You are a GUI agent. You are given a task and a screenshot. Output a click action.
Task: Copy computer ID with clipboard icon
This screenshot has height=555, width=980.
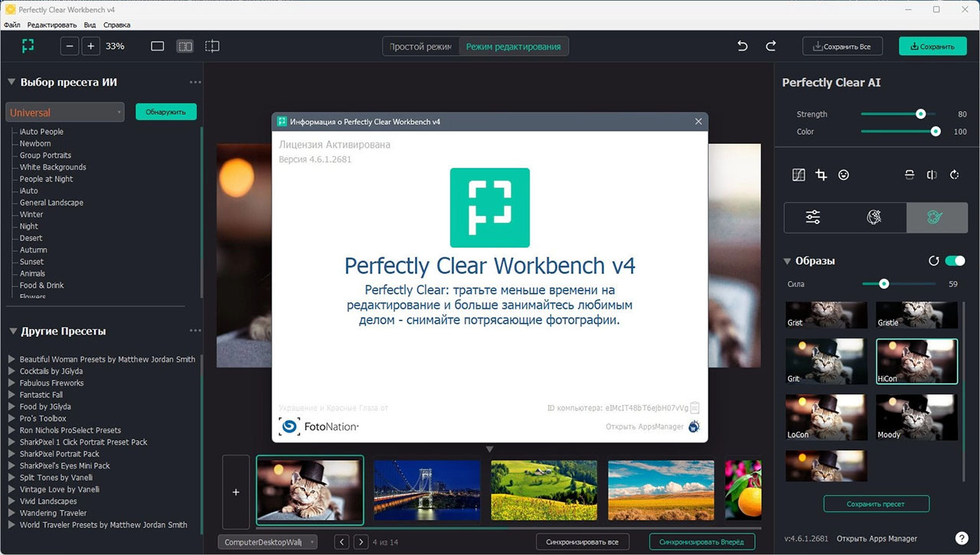(x=695, y=408)
